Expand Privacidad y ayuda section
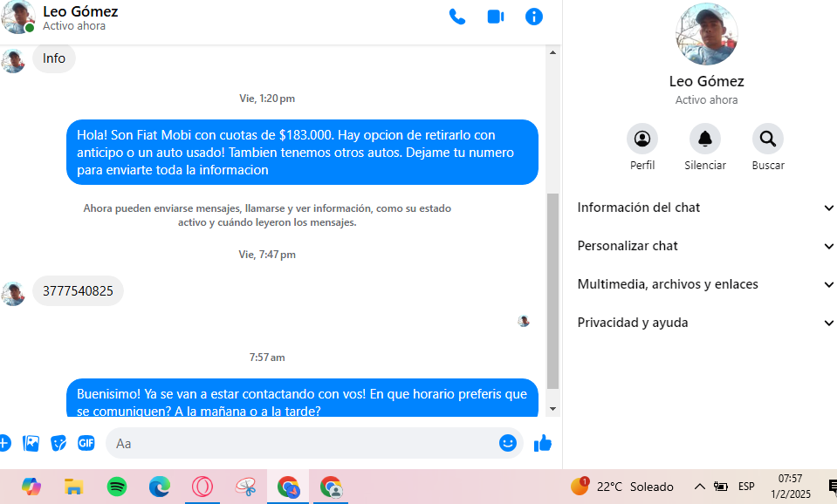This screenshot has height=504, width=837. (x=705, y=323)
